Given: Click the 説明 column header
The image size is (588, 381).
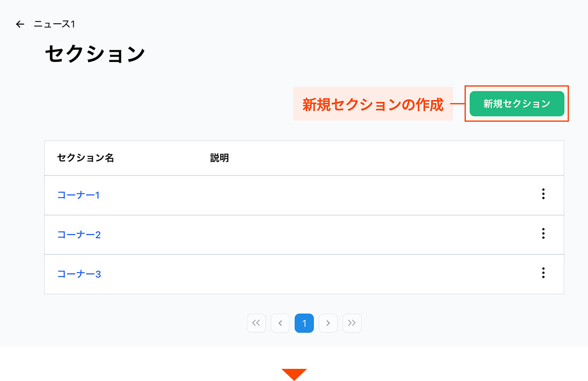Looking at the screenshot, I should [x=219, y=158].
